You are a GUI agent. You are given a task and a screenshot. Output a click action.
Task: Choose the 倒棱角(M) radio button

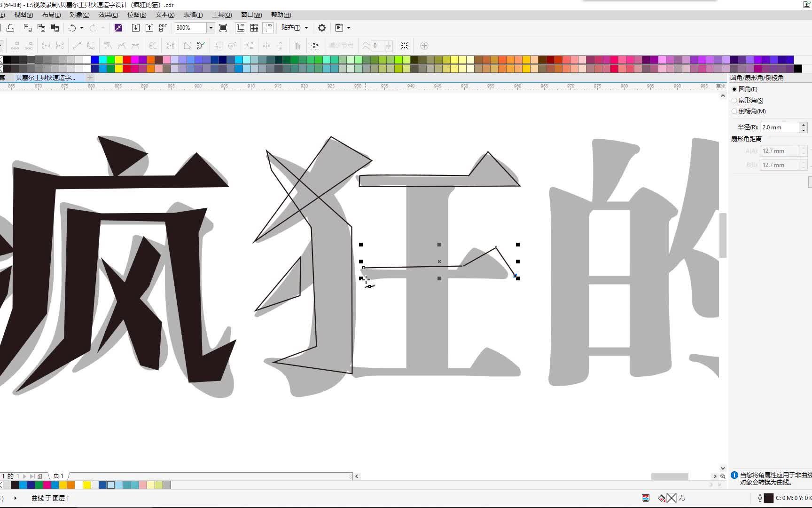click(x=734, y=111)
